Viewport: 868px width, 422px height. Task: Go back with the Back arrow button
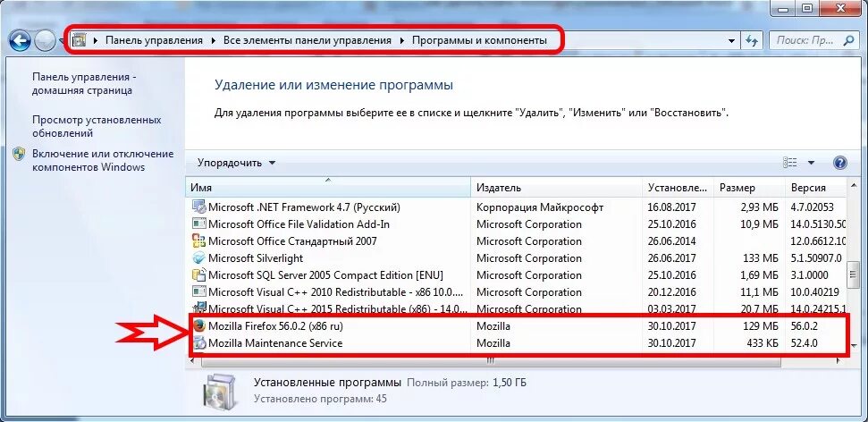click(20, 40)
